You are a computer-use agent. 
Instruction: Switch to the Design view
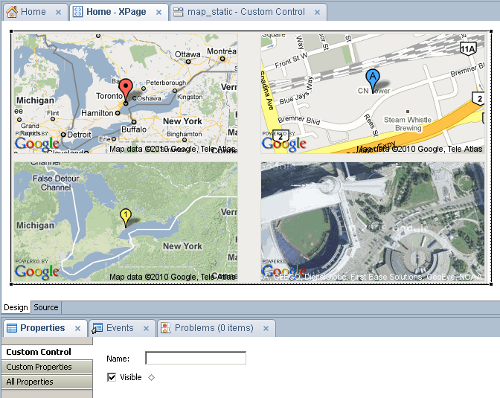coord(16,307)
